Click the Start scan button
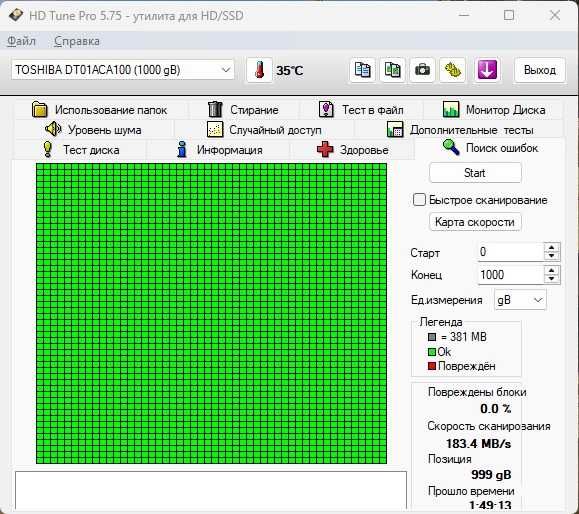The image size is (579, 514). click(x=475, y=173)
